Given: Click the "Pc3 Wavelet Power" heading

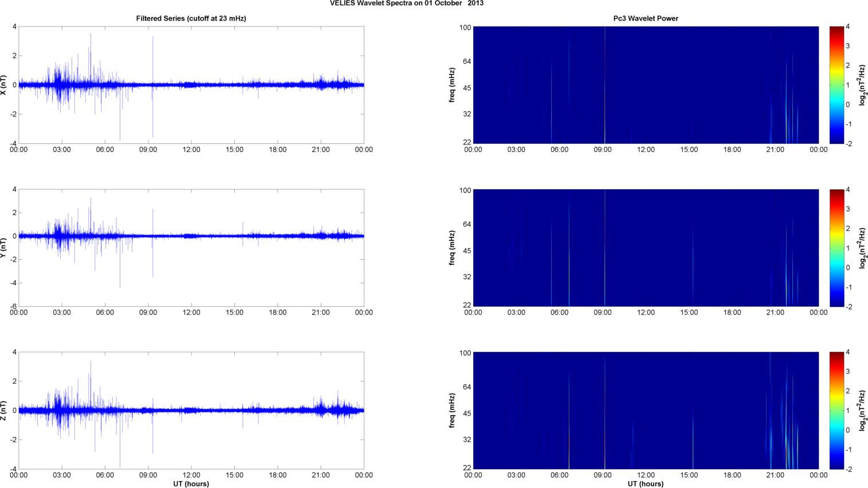Looking at the screenshot, I should (646, 18).
